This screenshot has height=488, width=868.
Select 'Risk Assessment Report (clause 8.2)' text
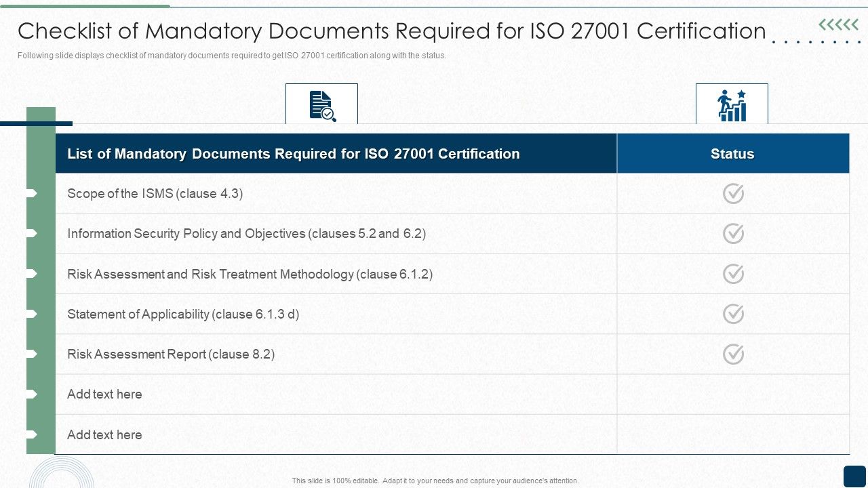(x=171, y=354)
